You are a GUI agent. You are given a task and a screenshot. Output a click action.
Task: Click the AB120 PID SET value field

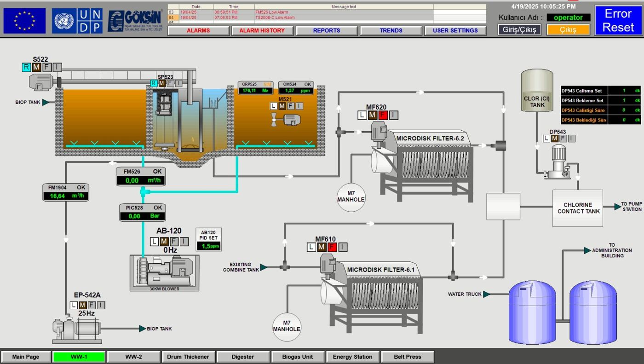tap(209, 246)
